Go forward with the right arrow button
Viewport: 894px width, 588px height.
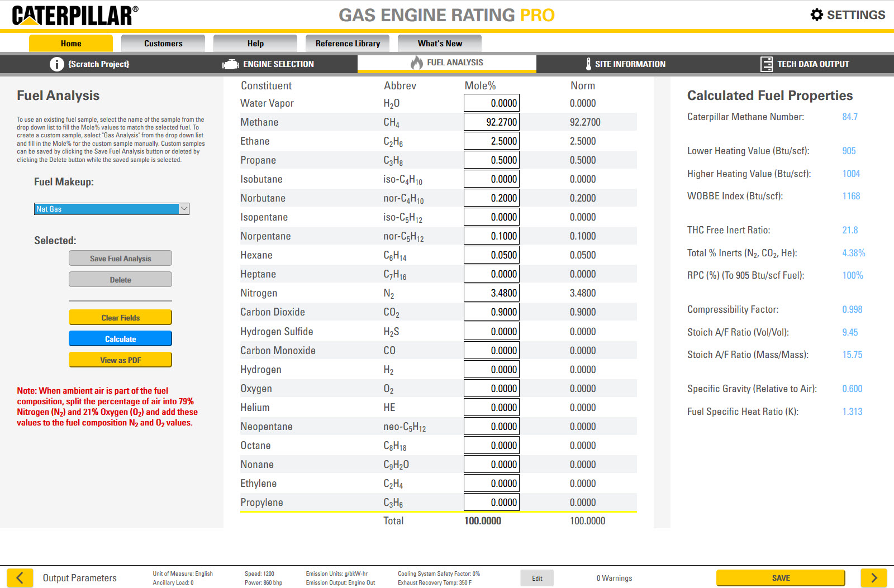[874, 578]
